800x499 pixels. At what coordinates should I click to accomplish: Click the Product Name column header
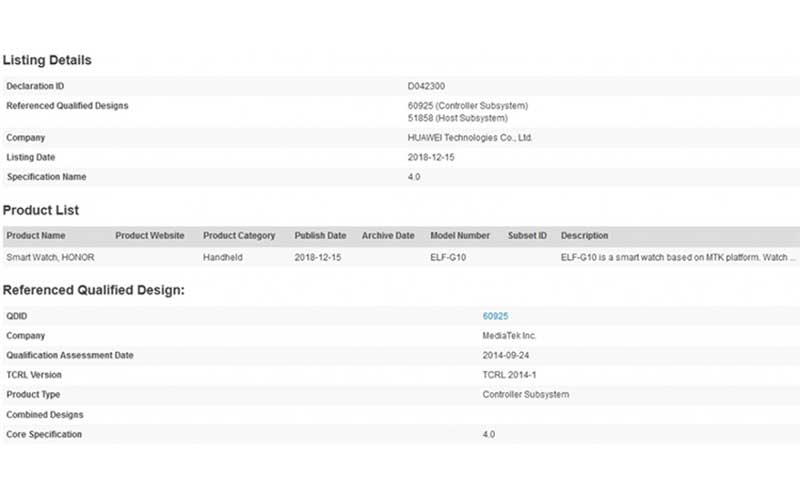(36, 236)
